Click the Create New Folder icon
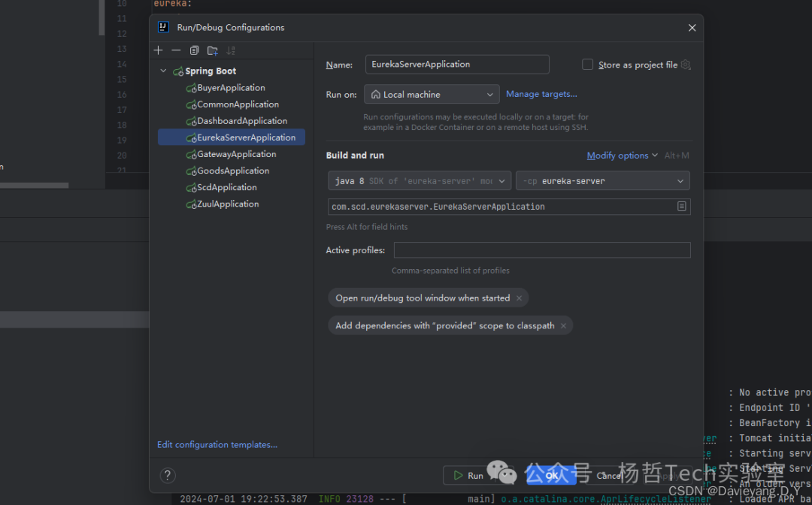812x505 pixels. tap(213, 50)
